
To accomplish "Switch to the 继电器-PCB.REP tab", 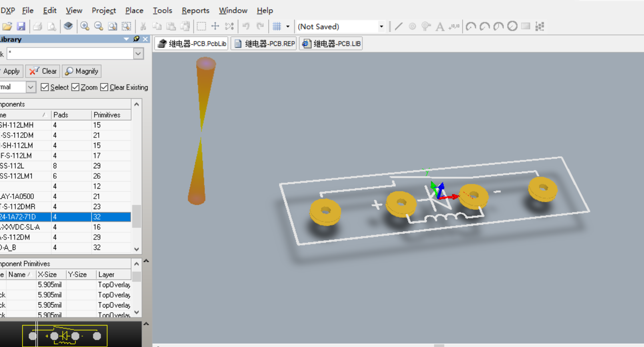I will (264, 44).
